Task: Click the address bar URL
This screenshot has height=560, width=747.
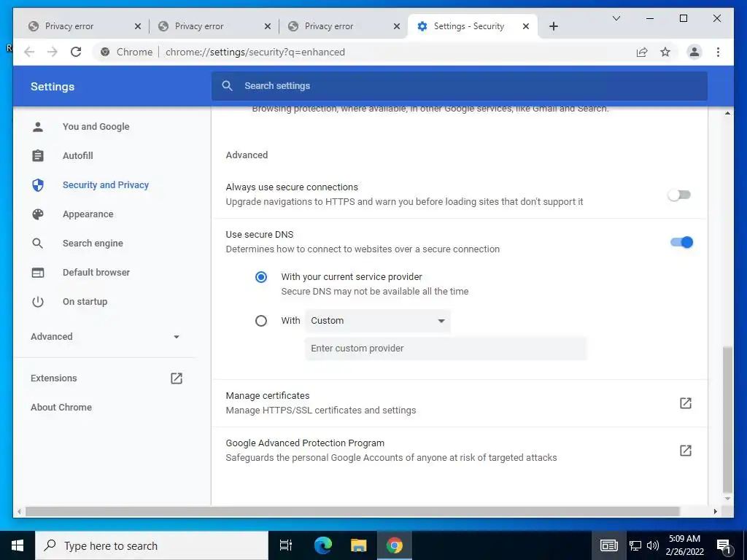Action: point(255,52)
